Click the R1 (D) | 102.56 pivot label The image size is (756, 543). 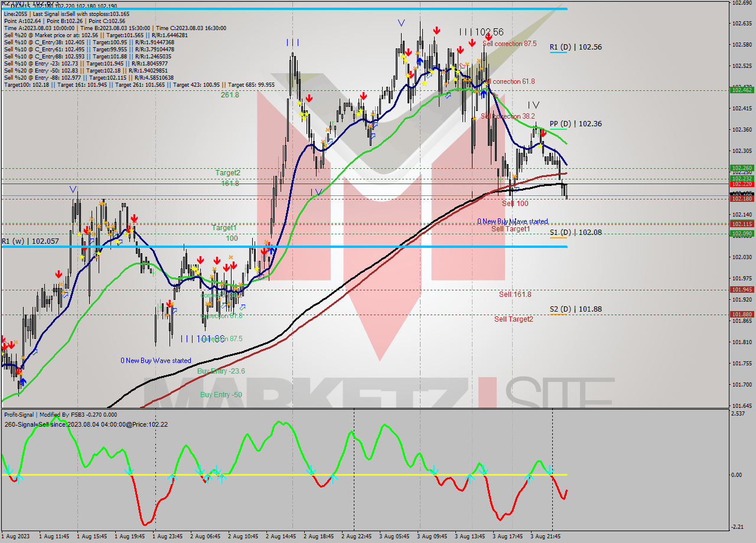[x=575, y=47]
